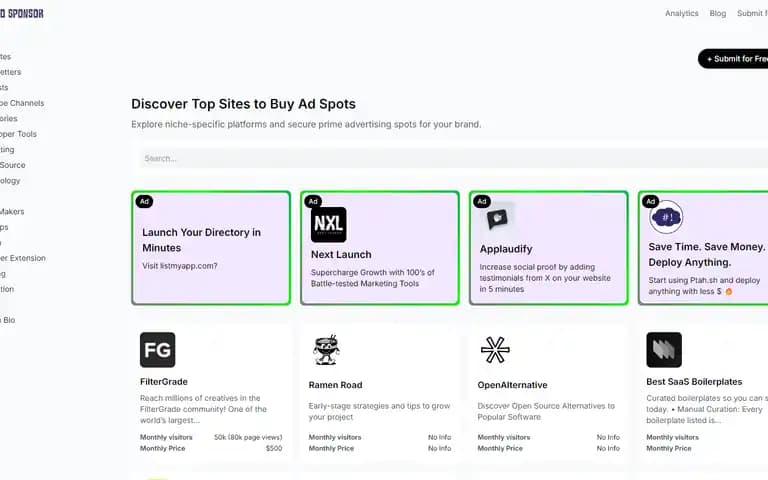Open the Applaudify ad title
This screenshot has height=480, width=768.
pos(505,249)
